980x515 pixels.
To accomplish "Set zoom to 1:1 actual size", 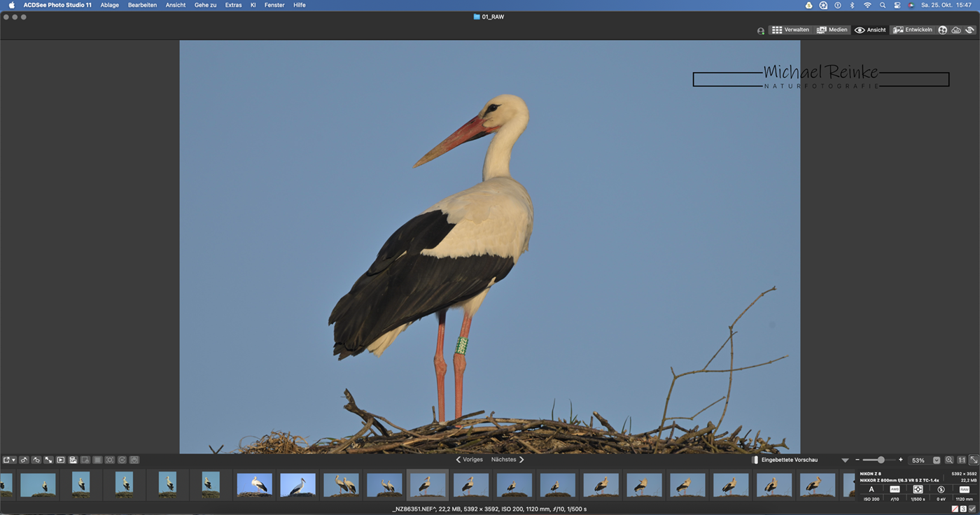I will click(x=961, y=460).
